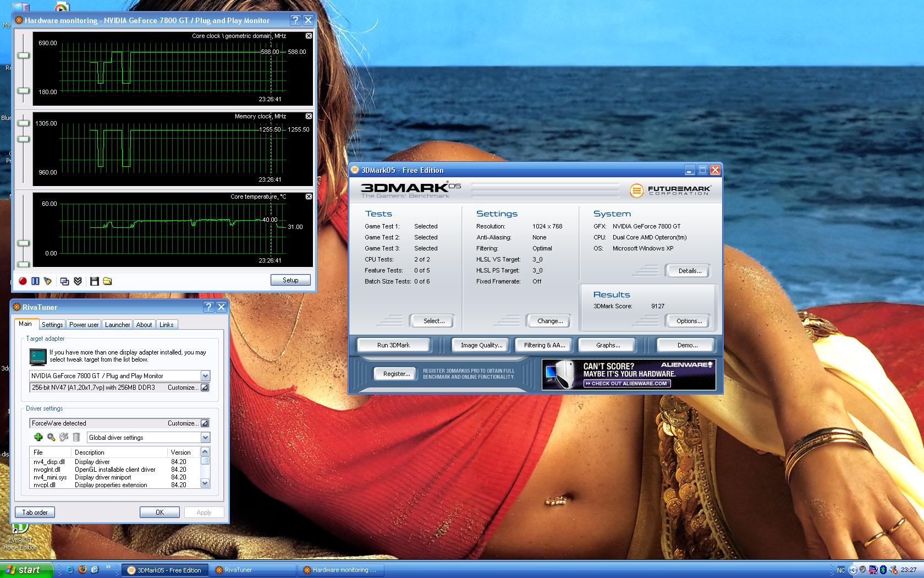Pause hardware monitoring with blue pause icon
Screen dimensions: 924x578
coord(35,281)
